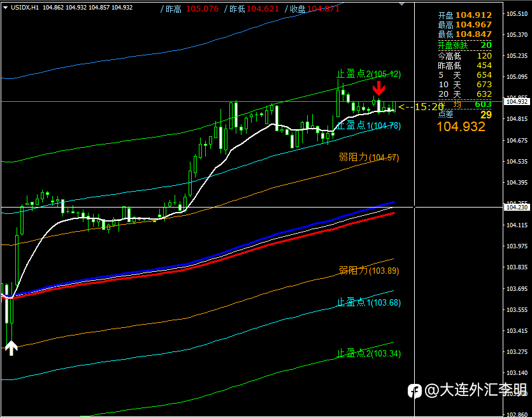Select the white up arrow signal

click(x=11, y=348)
